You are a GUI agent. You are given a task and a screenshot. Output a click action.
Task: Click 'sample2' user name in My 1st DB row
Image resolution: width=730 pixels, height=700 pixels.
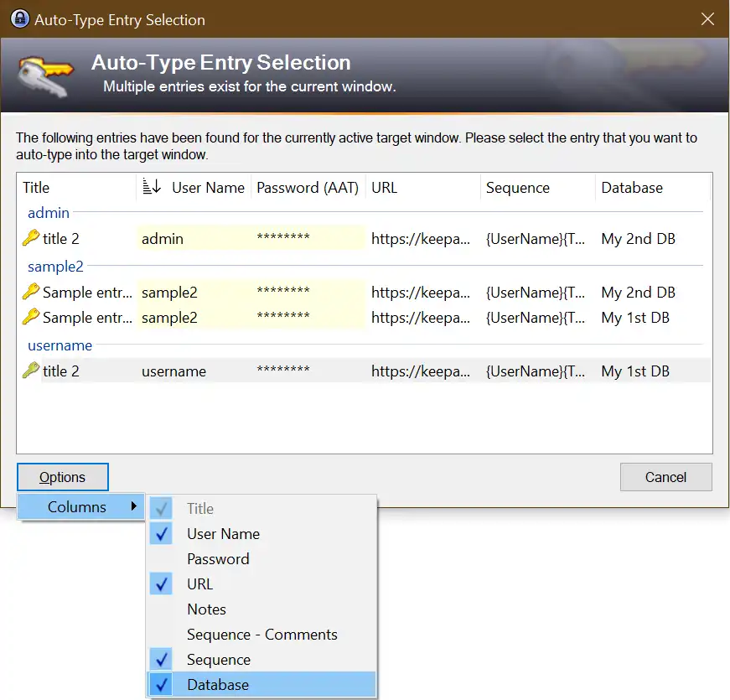click(x=169, y=317)
